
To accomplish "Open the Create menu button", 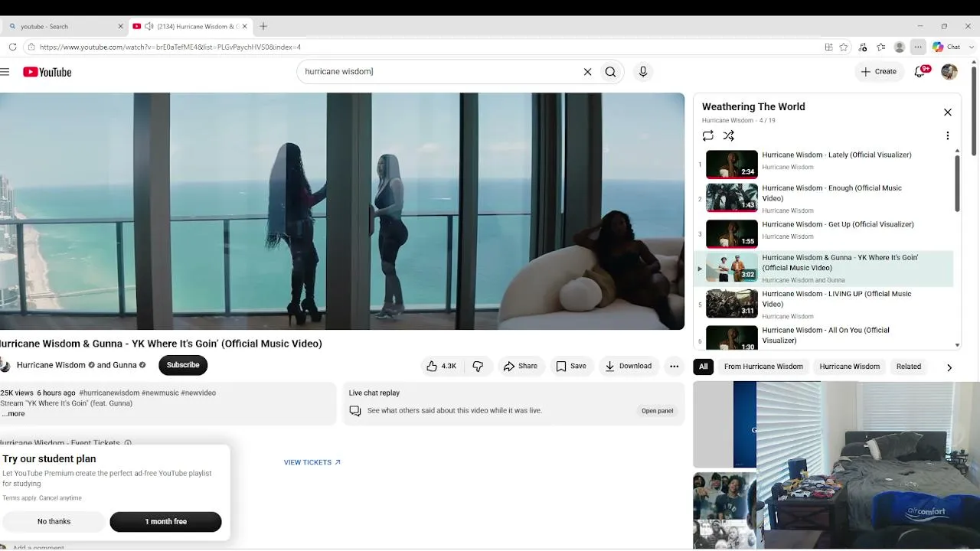I will [x=878, y=72].
